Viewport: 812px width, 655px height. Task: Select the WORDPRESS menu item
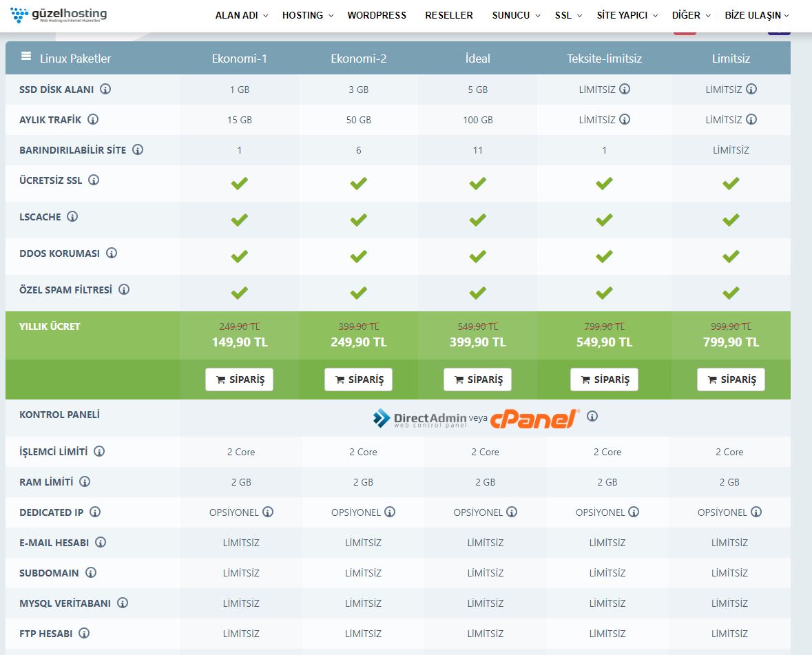(377, 14)
